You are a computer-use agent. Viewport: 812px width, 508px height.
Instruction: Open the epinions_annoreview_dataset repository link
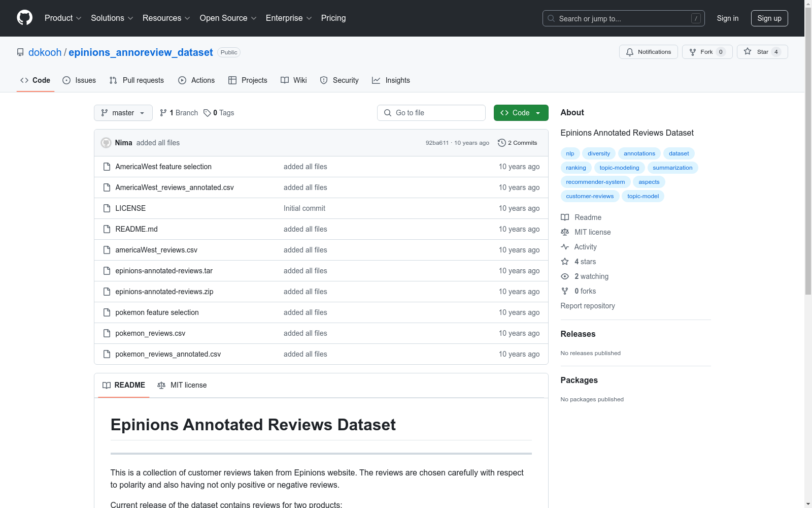coord(141,52)
